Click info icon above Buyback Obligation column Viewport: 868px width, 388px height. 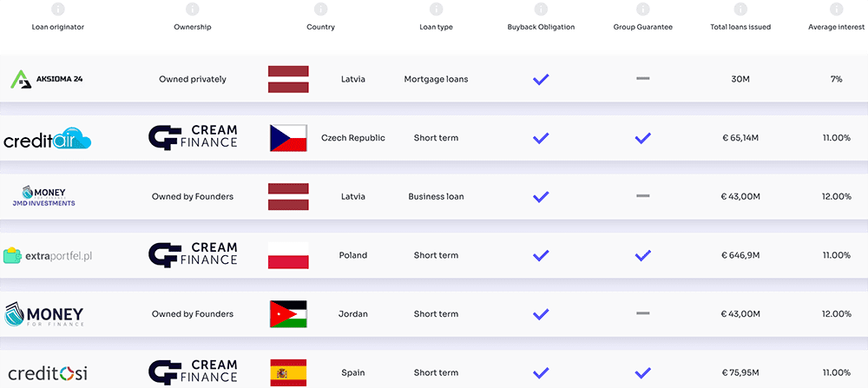[x=541, y=10]
